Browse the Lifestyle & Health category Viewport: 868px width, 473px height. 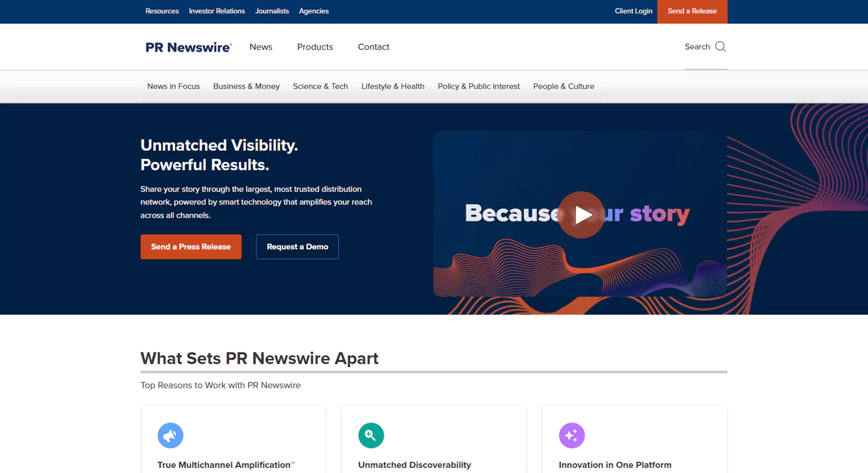pyautogui.click(x=393, y=86)
